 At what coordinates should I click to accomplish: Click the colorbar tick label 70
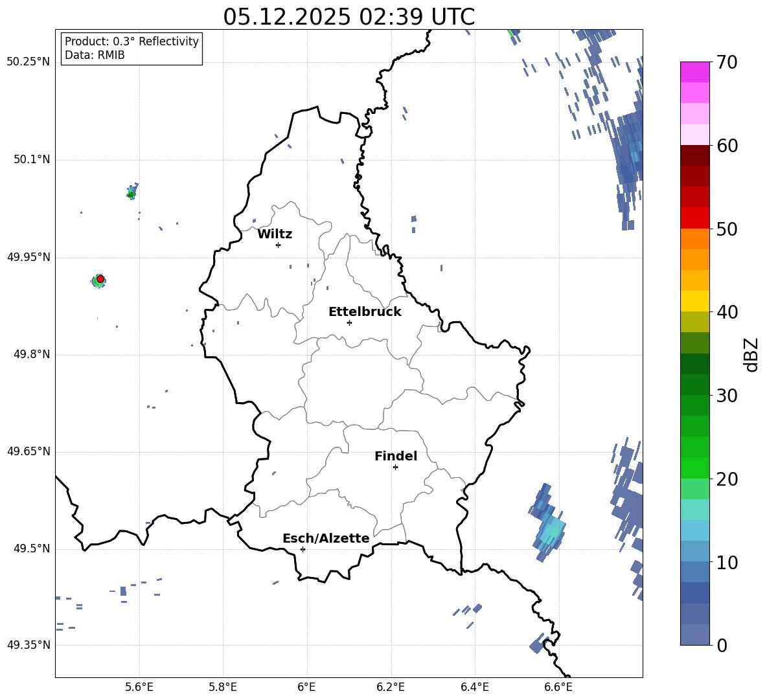click(727, 62)
